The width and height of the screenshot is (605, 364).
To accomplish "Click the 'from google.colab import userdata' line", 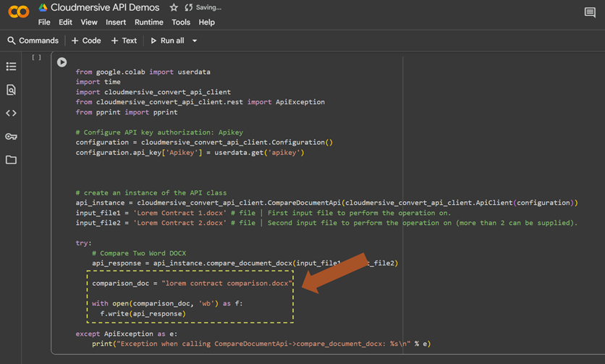I will [143, 72].
